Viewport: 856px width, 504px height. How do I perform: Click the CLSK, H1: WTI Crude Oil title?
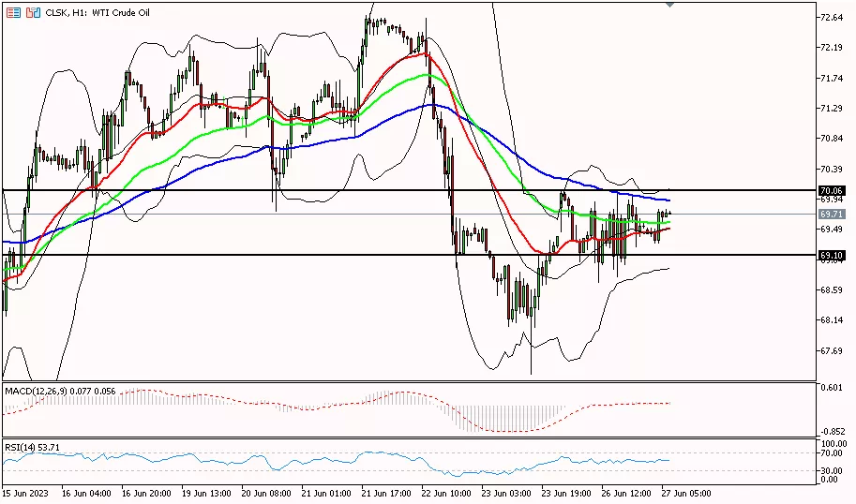coord(99,13)
